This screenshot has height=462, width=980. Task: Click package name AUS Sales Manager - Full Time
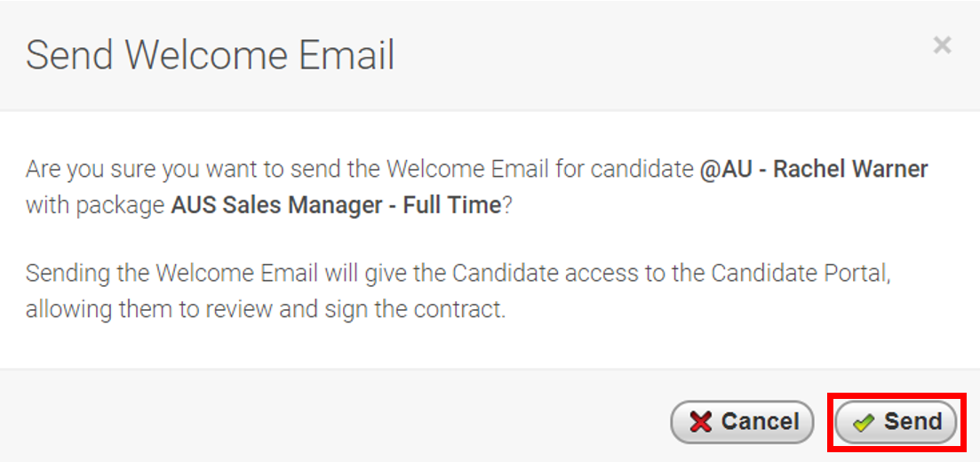pyautogui.click(x=336, y=206)
